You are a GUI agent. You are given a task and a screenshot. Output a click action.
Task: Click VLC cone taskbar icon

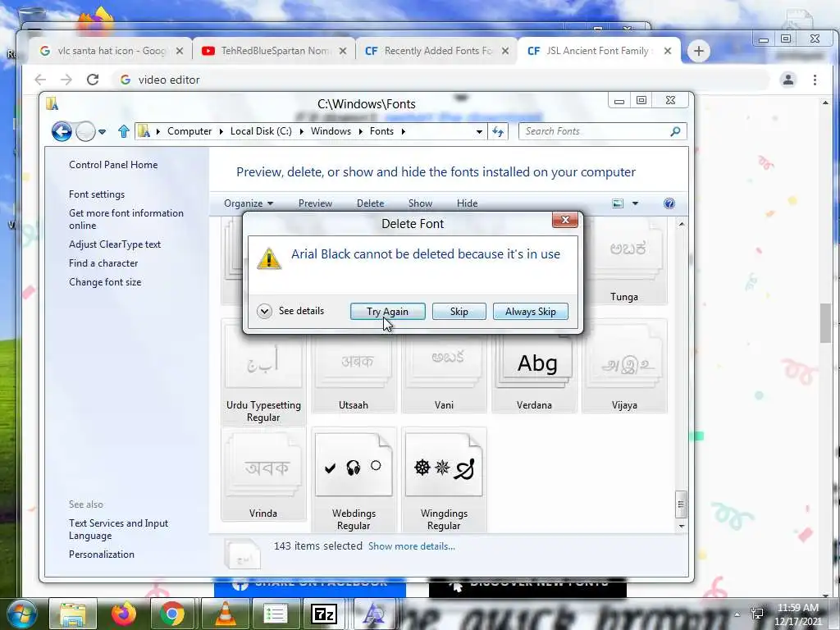(x=226, y=614)
